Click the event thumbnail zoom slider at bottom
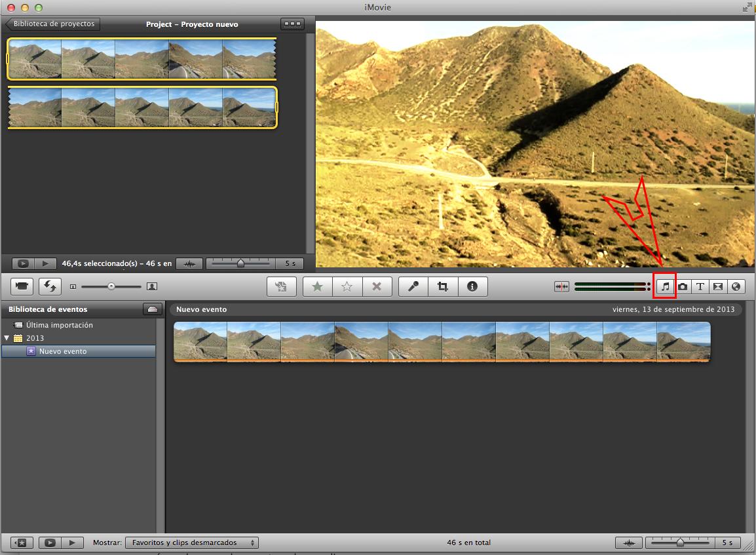The width and height of the screenshot is (756, 555). coord(680,543)
